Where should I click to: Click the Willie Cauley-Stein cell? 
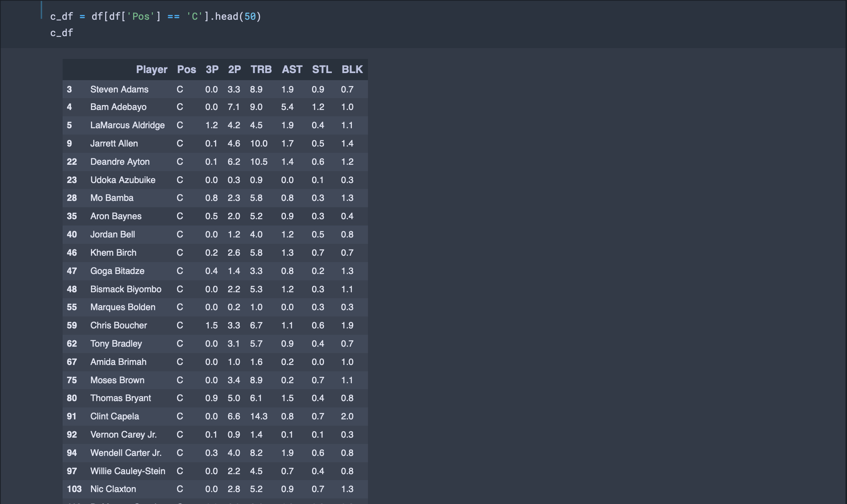127,471
